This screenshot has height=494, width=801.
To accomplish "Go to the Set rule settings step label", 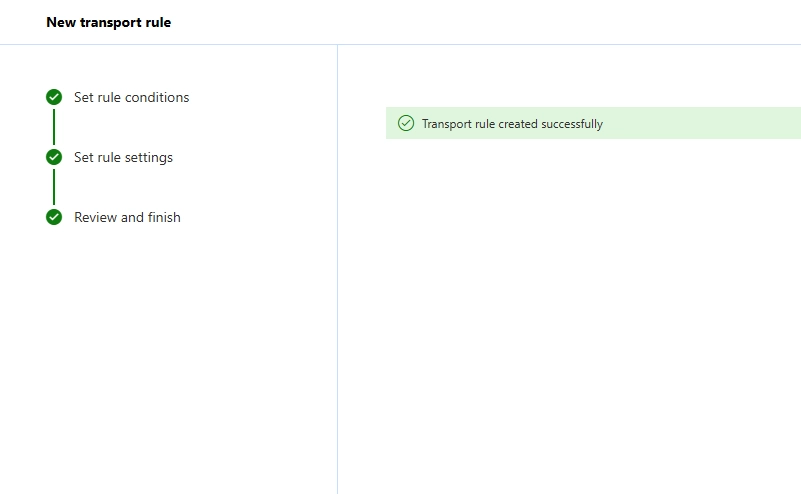I will click(123, 157).
